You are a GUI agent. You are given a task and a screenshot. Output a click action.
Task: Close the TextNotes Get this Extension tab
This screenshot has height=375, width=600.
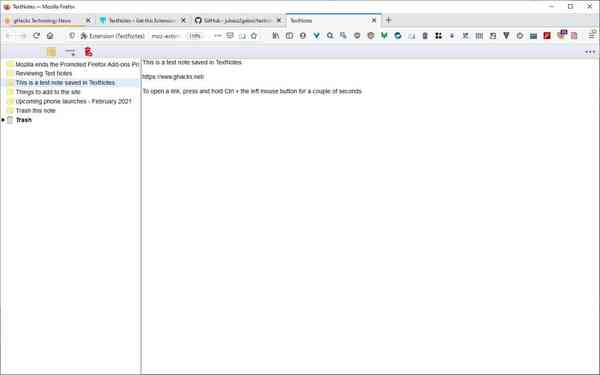tap(183, 20)
